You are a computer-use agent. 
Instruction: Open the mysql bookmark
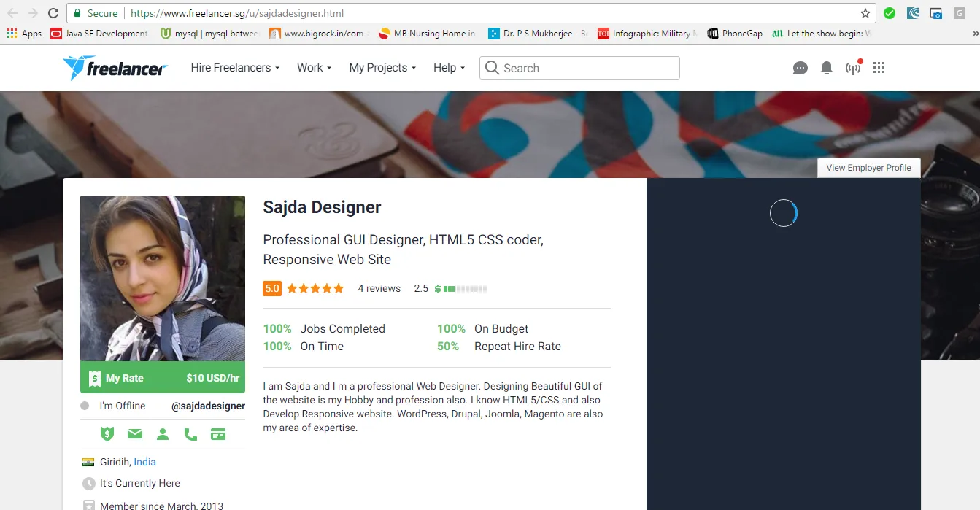coord(209,34)
